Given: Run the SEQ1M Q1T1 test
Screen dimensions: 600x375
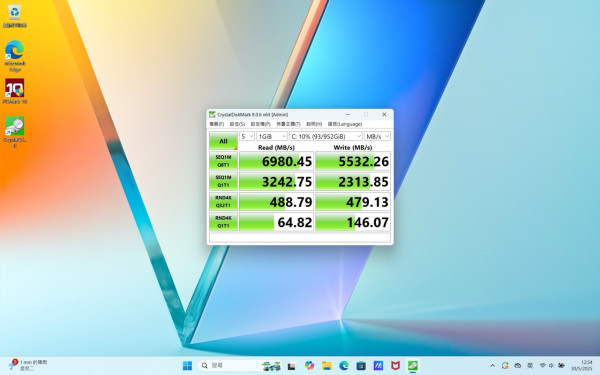Looking at the screenshot, I should 223,181.
